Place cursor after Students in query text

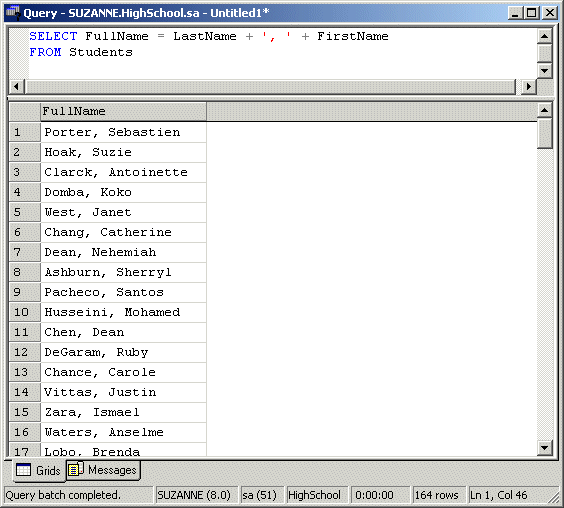point(133,53)
